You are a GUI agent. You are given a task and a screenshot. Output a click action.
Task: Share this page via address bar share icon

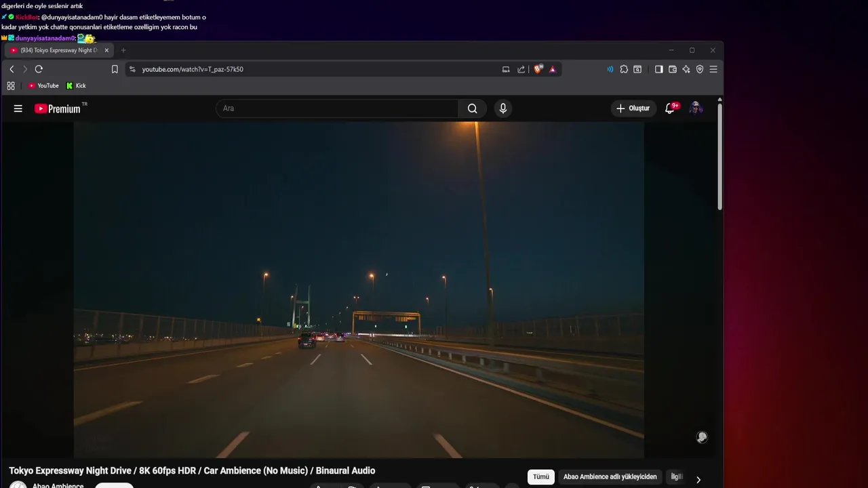tap(521, 69)
